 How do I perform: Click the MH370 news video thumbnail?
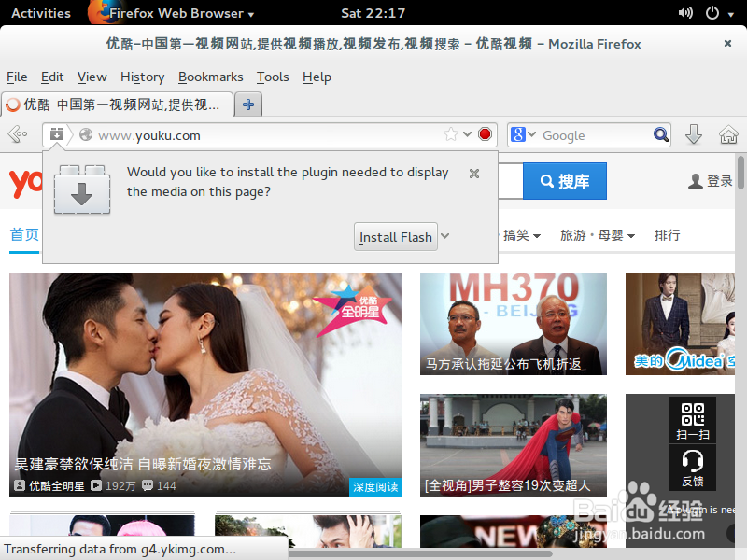[x=513, y=323]
